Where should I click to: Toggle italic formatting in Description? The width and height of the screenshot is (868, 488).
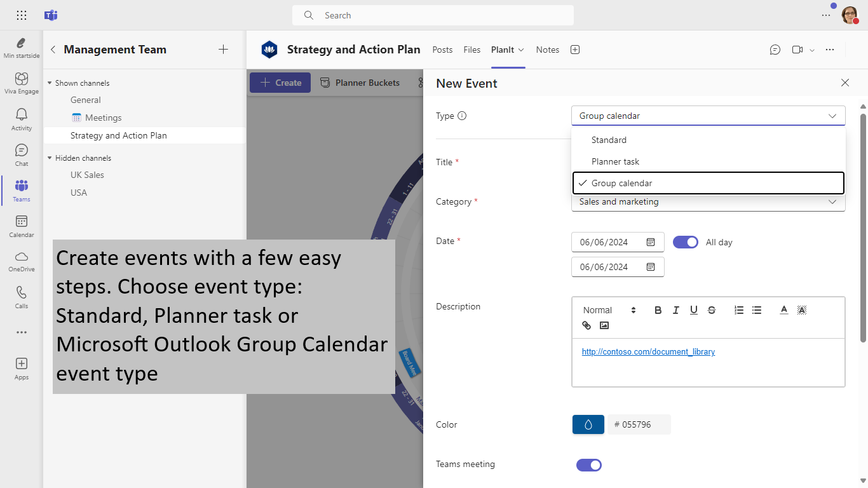676,310
